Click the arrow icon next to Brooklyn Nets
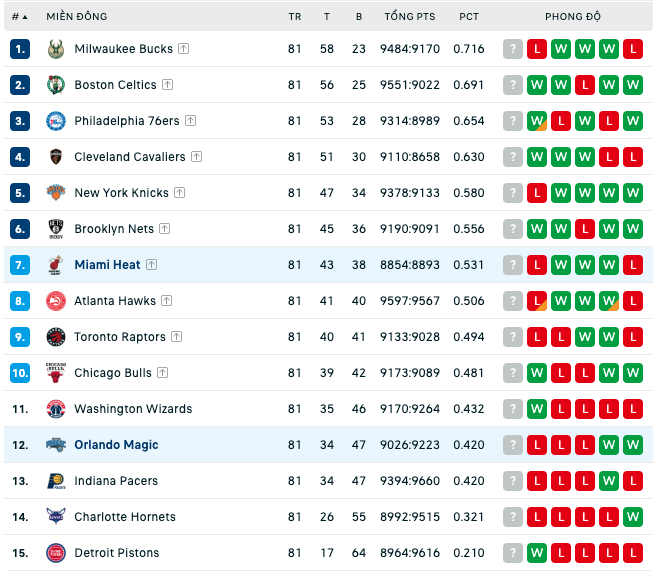The image size is (657, 574). point(165,229)
